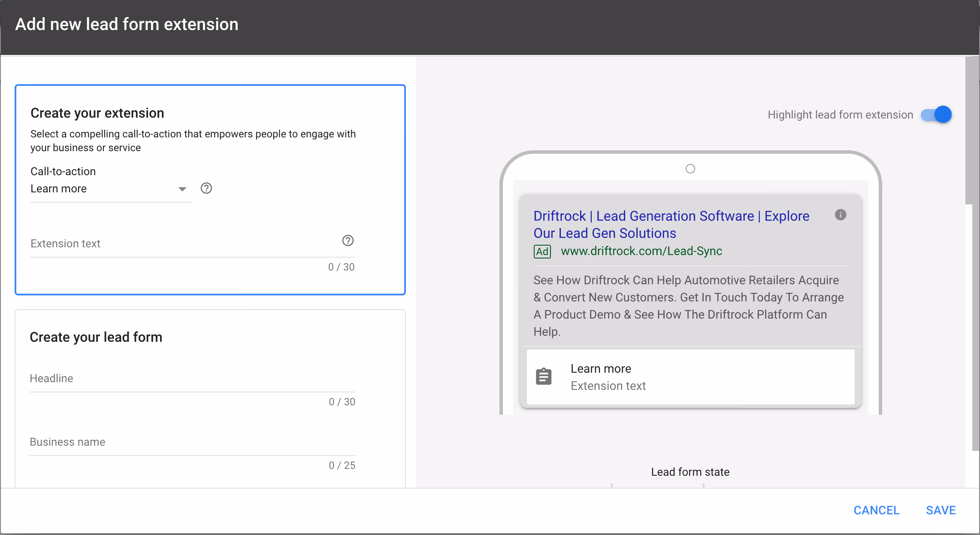Click the Create your lead form heading
The height and width of the screenshot is (535, 980).
(96, 337)
